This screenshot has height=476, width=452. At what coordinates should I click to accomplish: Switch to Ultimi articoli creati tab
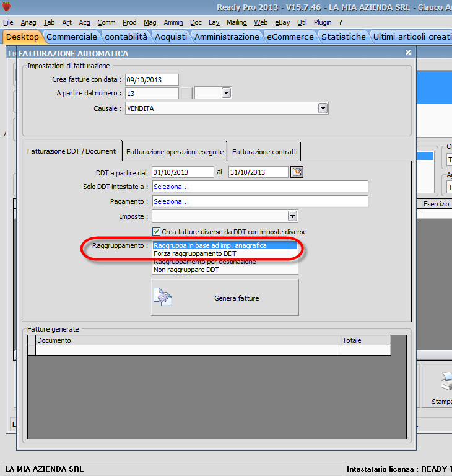pyautogui.click(x=412, y=37)
